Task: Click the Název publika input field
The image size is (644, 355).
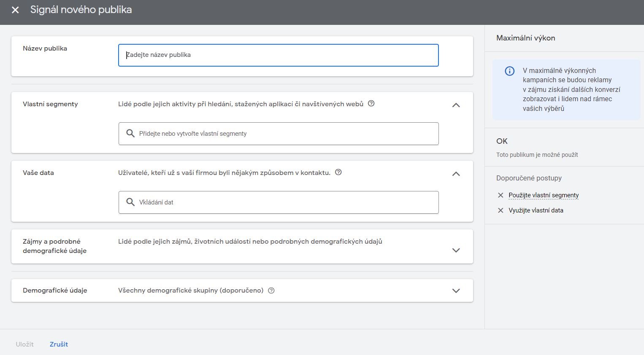Action: click(x=278, y=55)
